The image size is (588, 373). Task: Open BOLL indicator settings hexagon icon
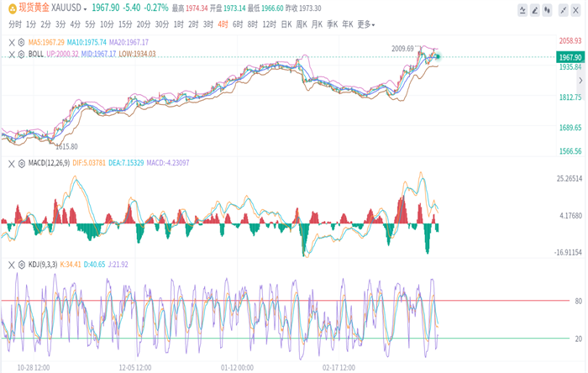pyautogui.click(x=21, y=55)
